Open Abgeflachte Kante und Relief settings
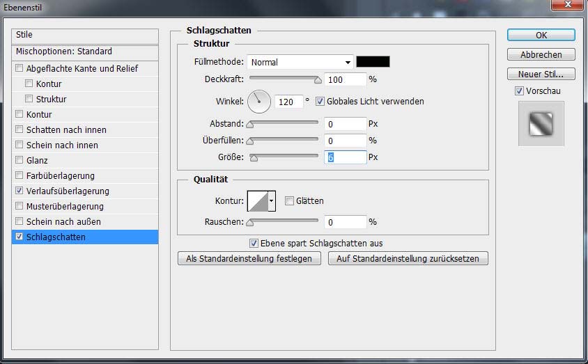 coord(82,69)
